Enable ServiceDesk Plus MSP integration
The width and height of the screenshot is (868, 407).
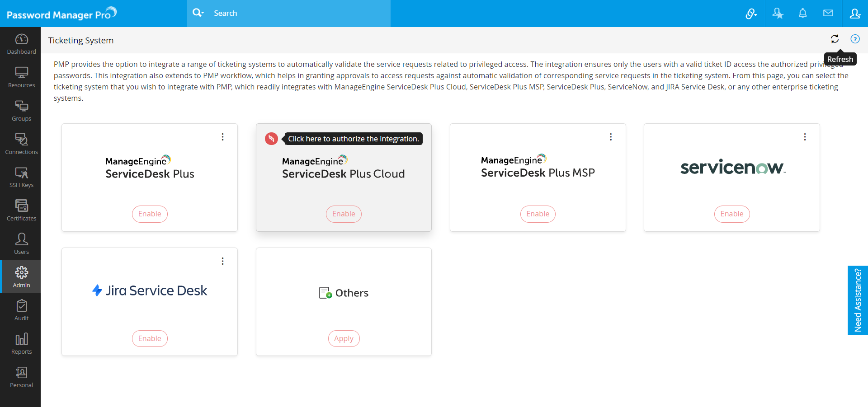click(538, 214)
